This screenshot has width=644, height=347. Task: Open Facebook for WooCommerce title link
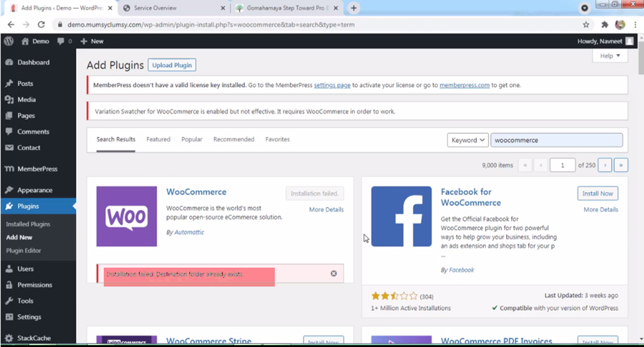(471, 198)
